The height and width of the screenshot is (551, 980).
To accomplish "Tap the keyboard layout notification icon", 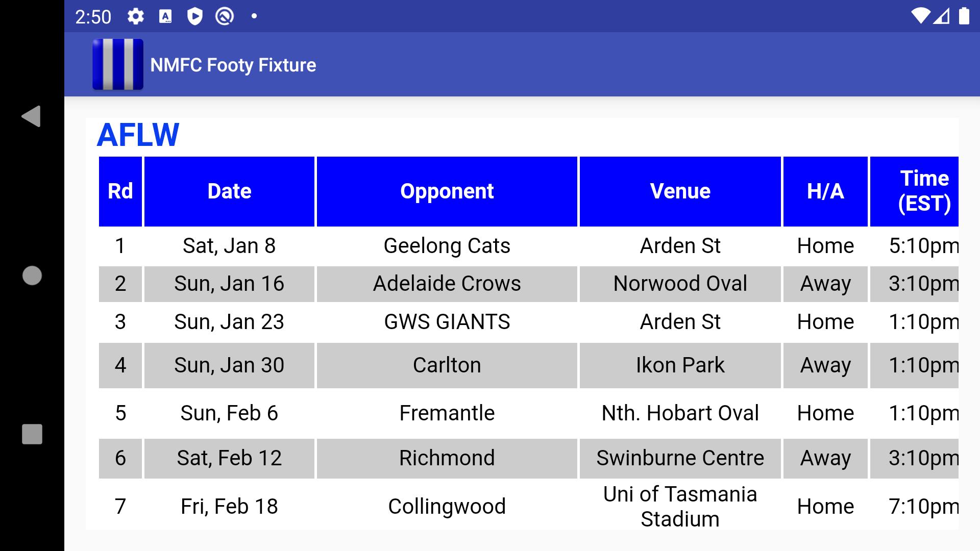I will [165, 16].
